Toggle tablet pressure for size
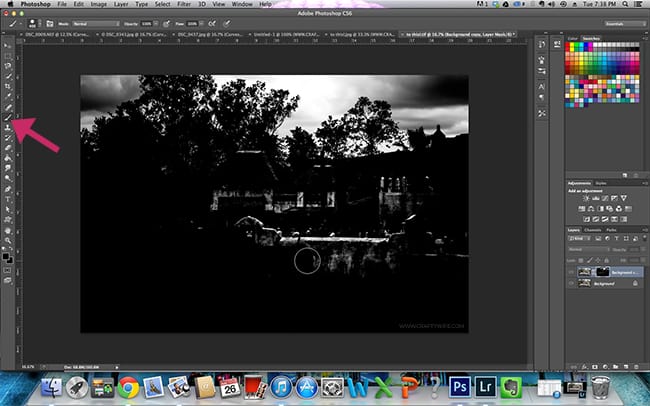Screen dimensions: 650x406 click(227, 24)
